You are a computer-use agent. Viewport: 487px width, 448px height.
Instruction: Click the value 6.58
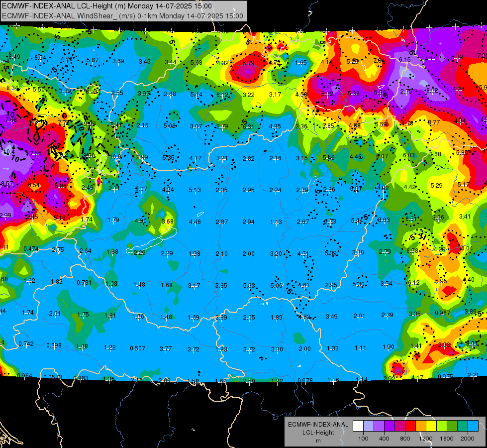pos(412,250)
